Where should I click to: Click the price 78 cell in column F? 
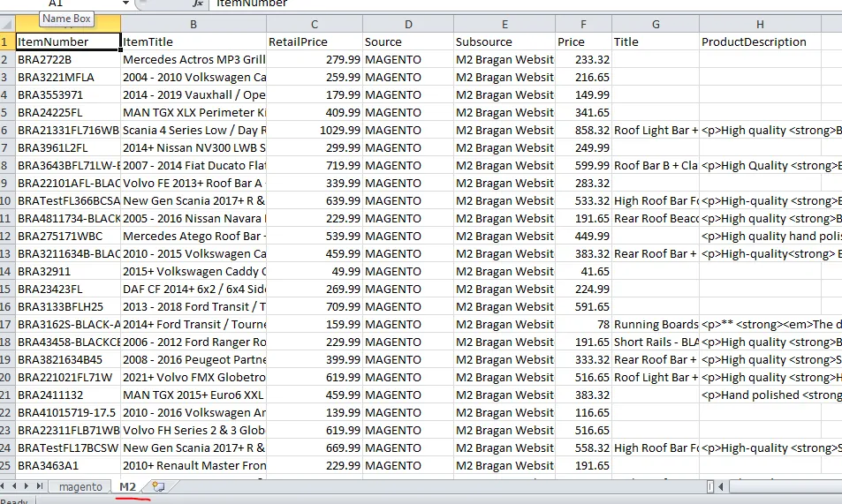(x=583, y=324)
